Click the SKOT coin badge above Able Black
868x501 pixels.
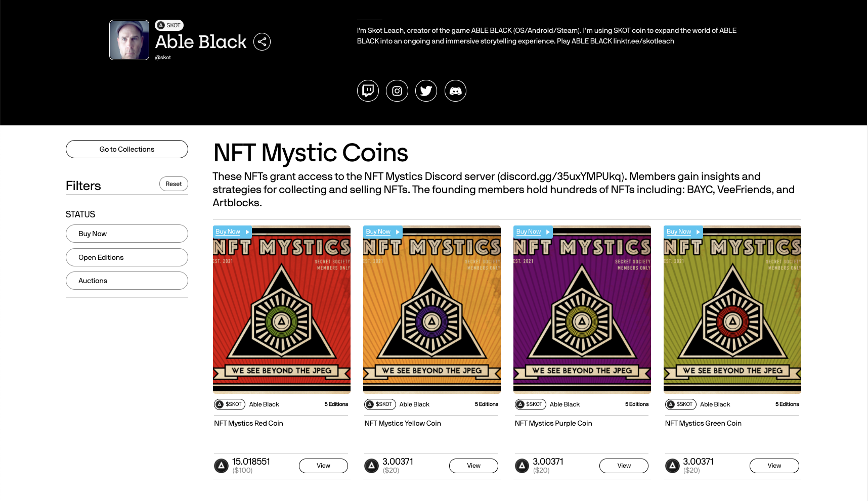[169, 25]
